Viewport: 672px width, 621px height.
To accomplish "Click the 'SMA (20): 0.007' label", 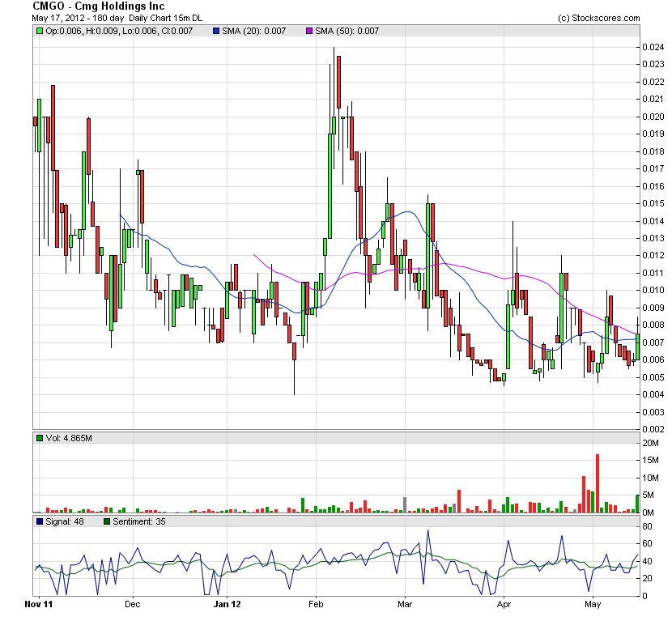I will click(253, 31).
